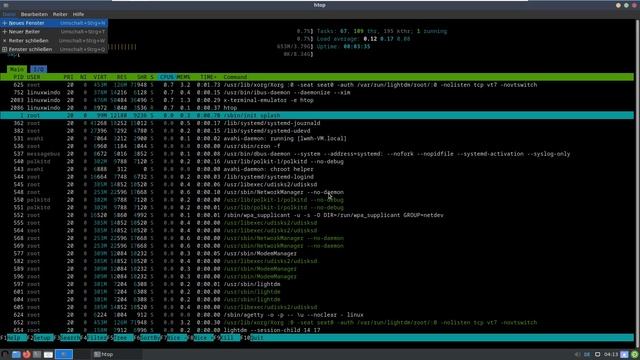Select udisksd row with PID 545

click(x=317, y=184)
